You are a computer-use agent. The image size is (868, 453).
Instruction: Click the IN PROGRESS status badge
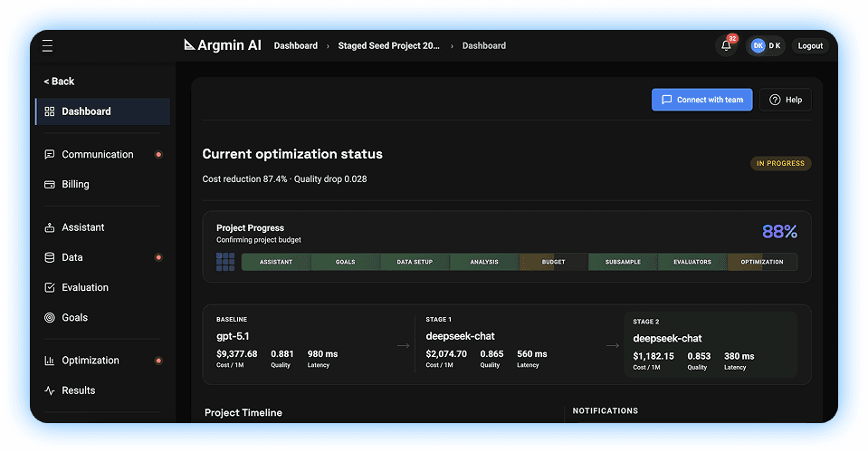[x=780, y=163]
